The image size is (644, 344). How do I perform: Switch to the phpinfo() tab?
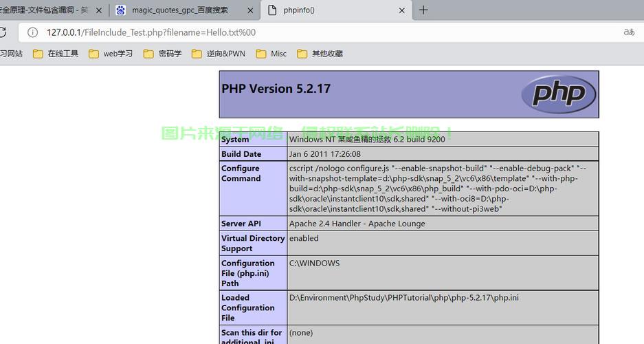coord(336,10)
